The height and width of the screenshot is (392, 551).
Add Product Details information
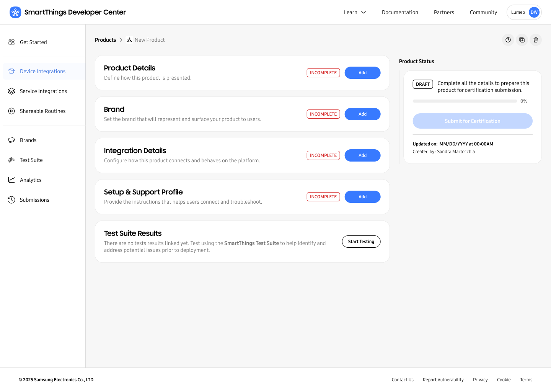[362, 73]
